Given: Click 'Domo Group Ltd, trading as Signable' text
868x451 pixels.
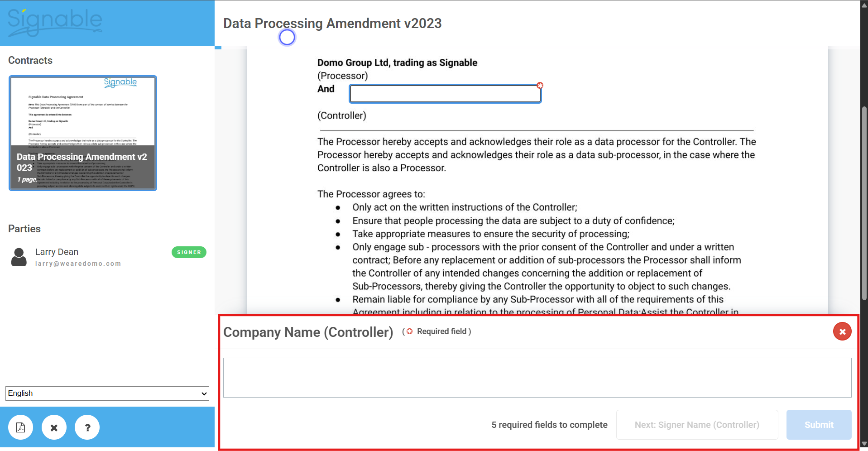Looking at the screenshot, I should [x=397, y=62].
